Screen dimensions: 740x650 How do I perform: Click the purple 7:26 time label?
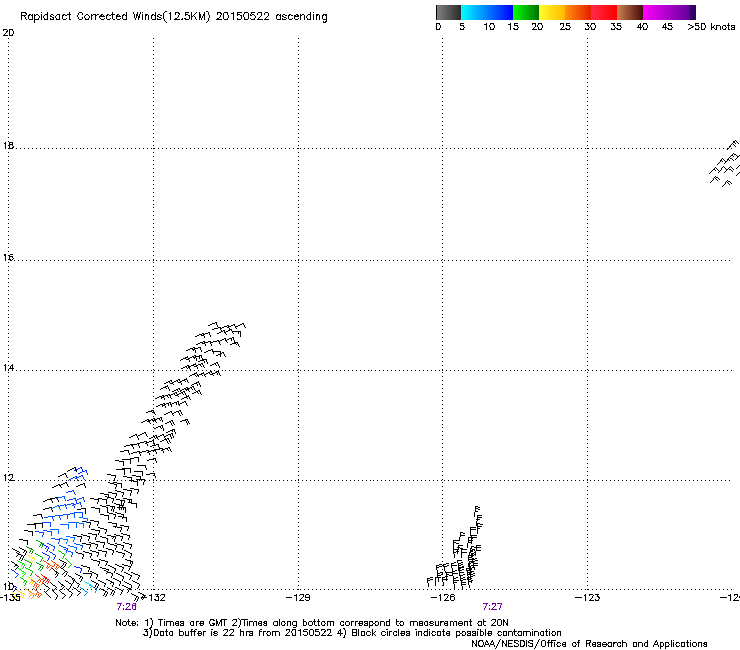pos(126,607)
